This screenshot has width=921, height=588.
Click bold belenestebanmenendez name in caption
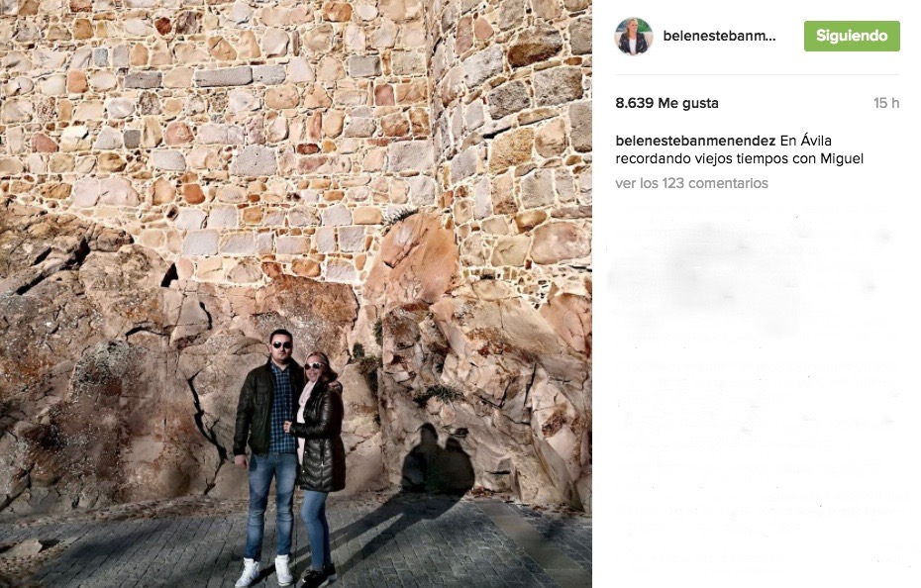tap(695, 141)
